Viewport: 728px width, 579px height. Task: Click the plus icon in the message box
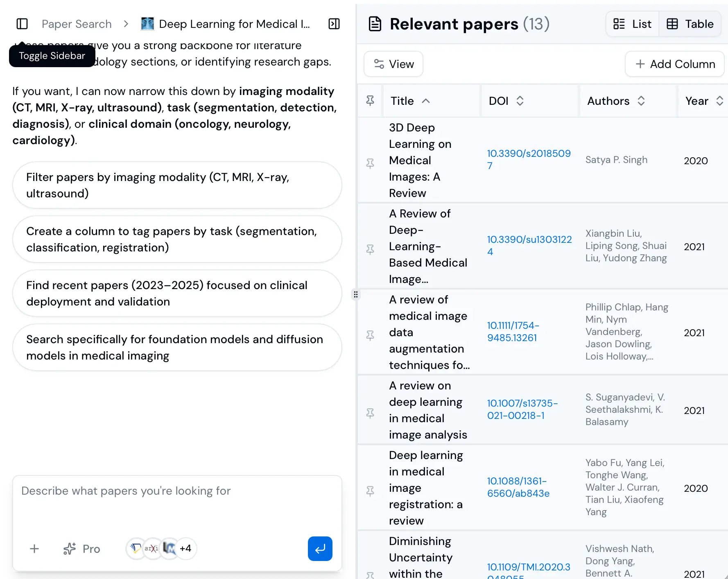click(x=34, y=549)
